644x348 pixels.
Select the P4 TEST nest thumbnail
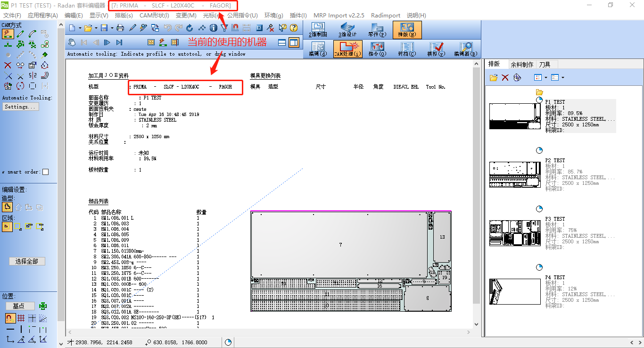coord(515,291)
